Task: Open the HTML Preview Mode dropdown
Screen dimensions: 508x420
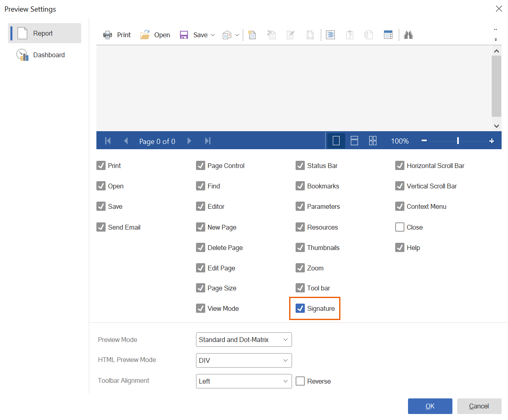Action: tap(244, 360)
